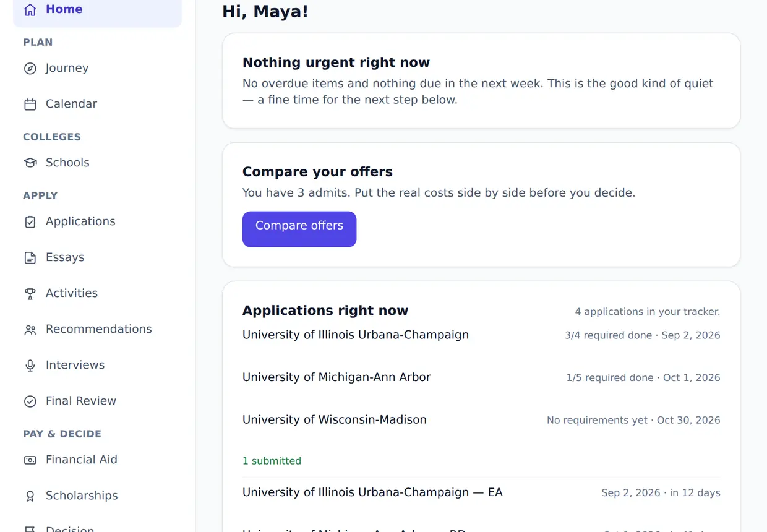Click the 'Compare your offers' heading

(317, 172)
